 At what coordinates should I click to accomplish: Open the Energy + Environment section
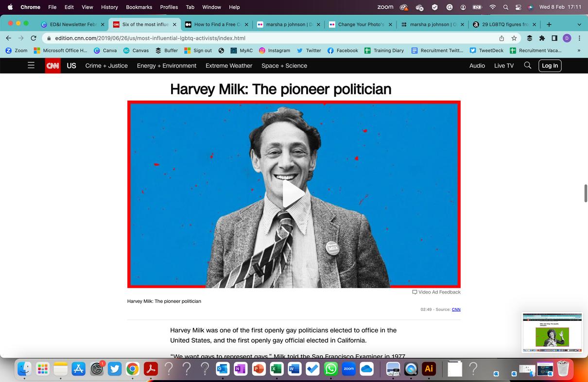point(167,66)
